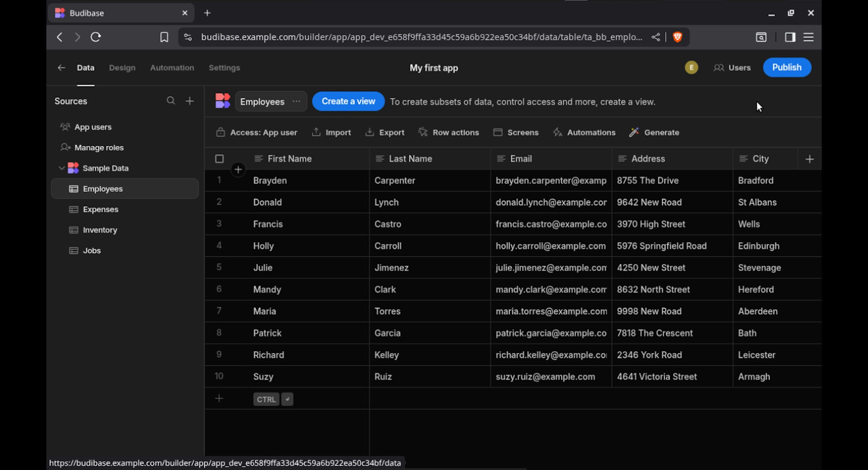
Task: Click the add new source plus icon
Action: pos(189,101)
